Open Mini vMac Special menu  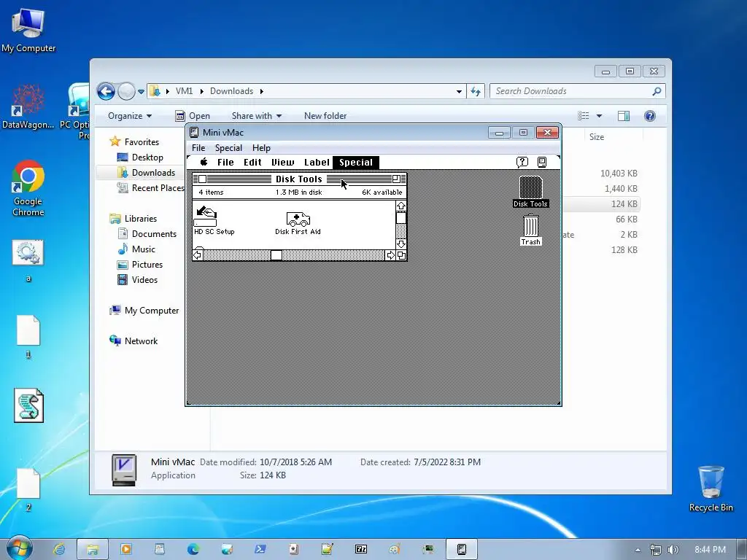click(228, 147)
